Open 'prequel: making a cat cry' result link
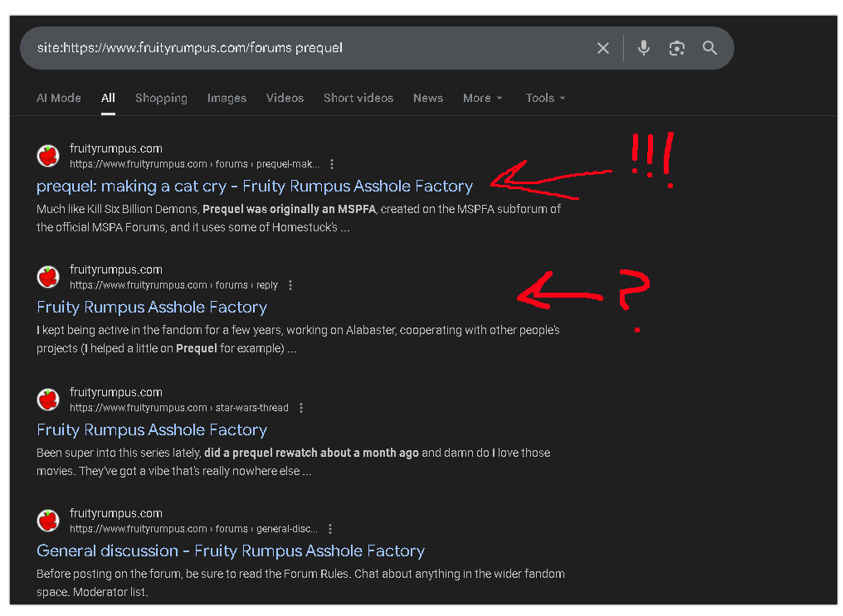Viewport: 843px width, 616px height. point(255,187)
